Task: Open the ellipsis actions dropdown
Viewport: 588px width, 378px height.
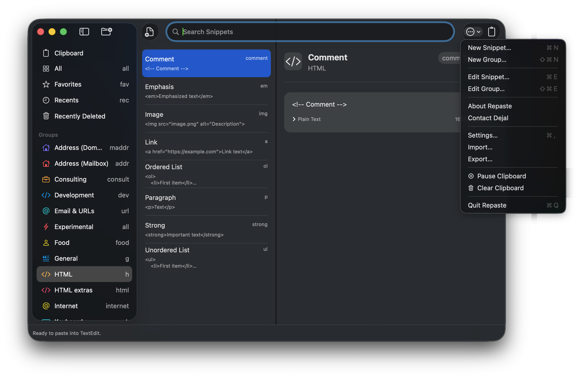Action: pos(473,32)
